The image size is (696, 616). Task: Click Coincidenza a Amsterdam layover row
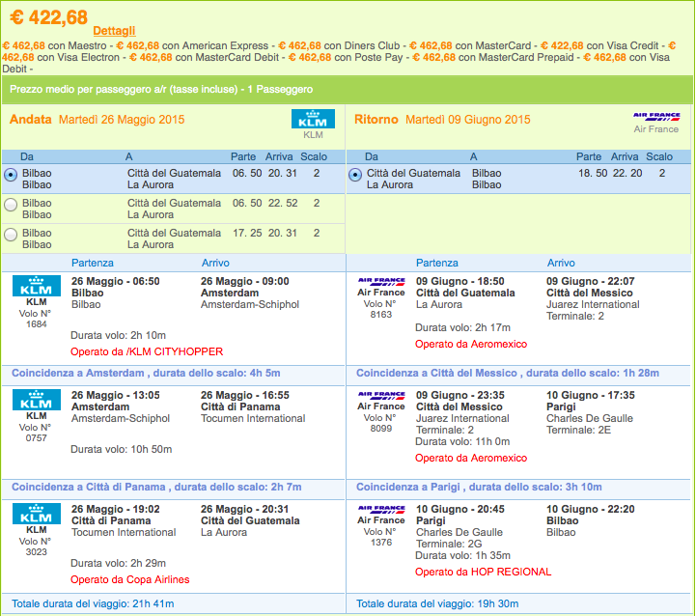coord(174,373)
